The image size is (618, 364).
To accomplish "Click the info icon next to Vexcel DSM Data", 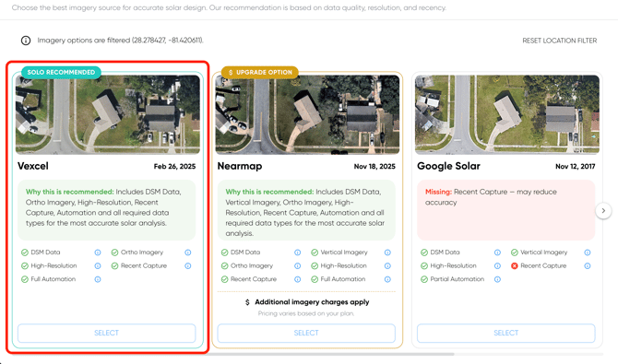I will [98, 252].
